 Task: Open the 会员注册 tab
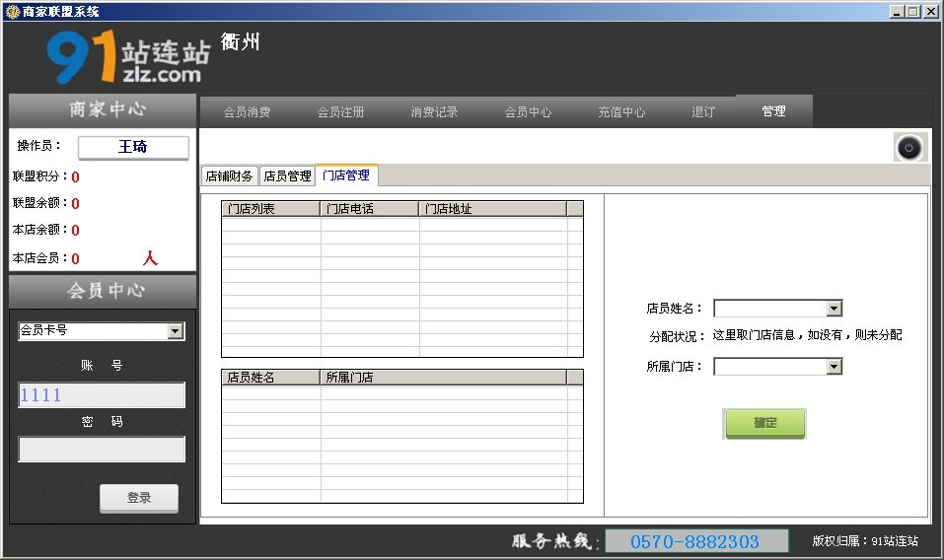tap(340, 111)
